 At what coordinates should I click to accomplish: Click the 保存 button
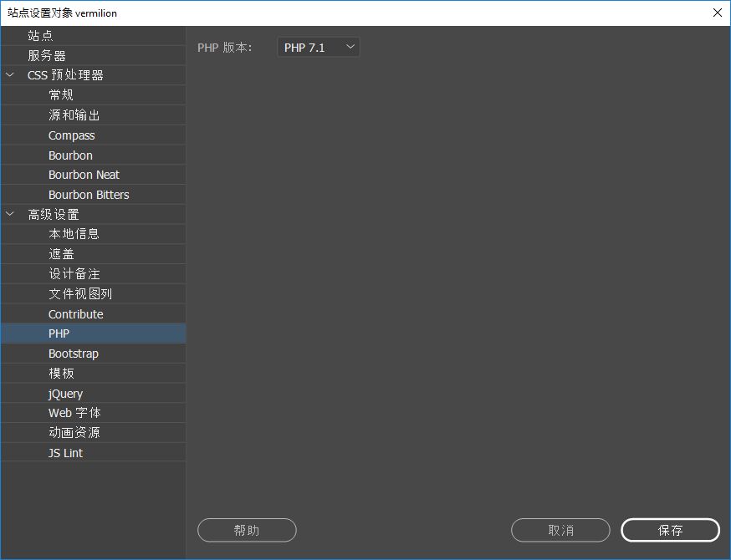670,530
